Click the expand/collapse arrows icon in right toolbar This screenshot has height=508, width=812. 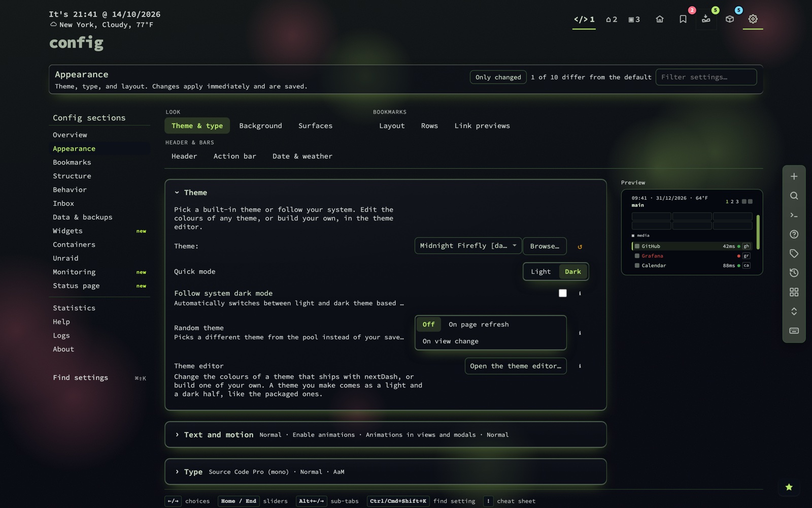pos(794,311)
